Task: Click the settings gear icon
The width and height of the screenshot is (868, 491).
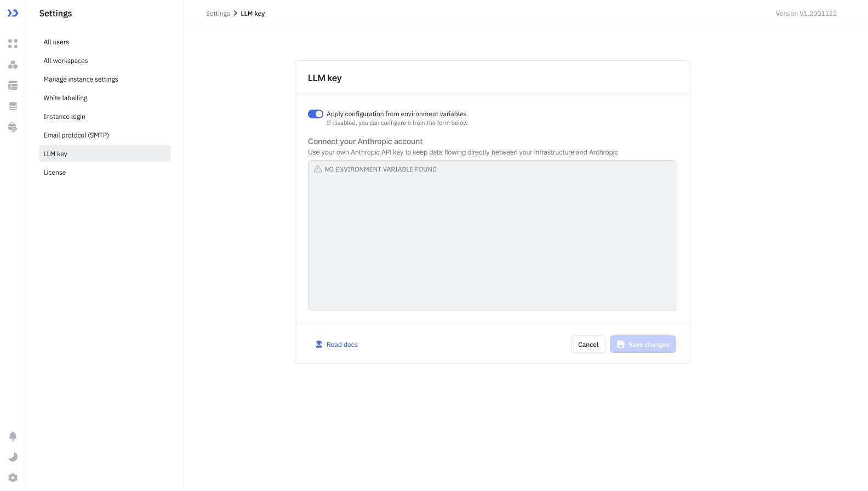Action: point(13,478)
